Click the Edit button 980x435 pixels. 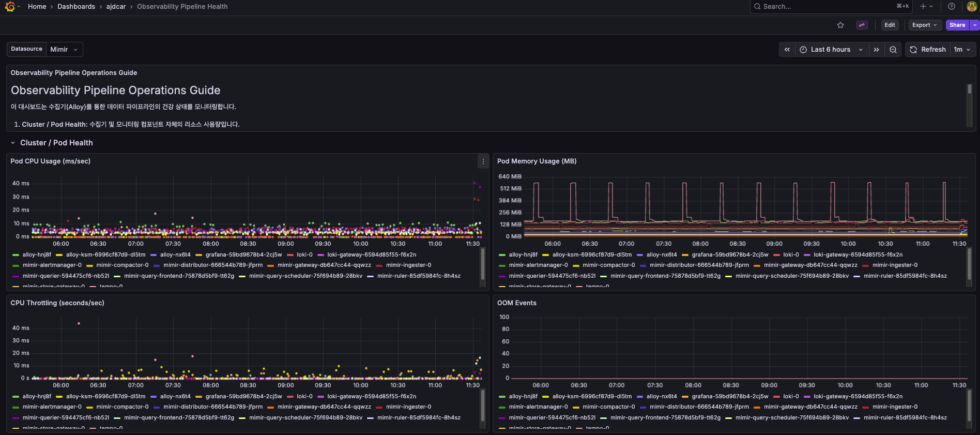click(890, 25)
